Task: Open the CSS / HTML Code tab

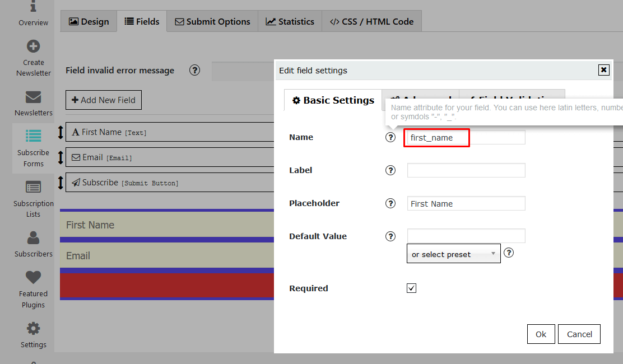Action: click(371, 21)
